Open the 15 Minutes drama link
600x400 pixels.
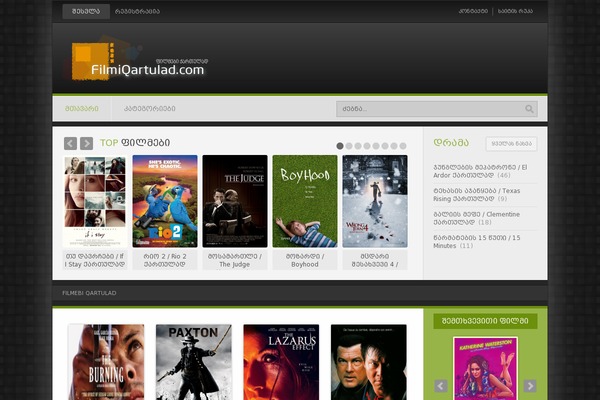[x=477, y=242]
